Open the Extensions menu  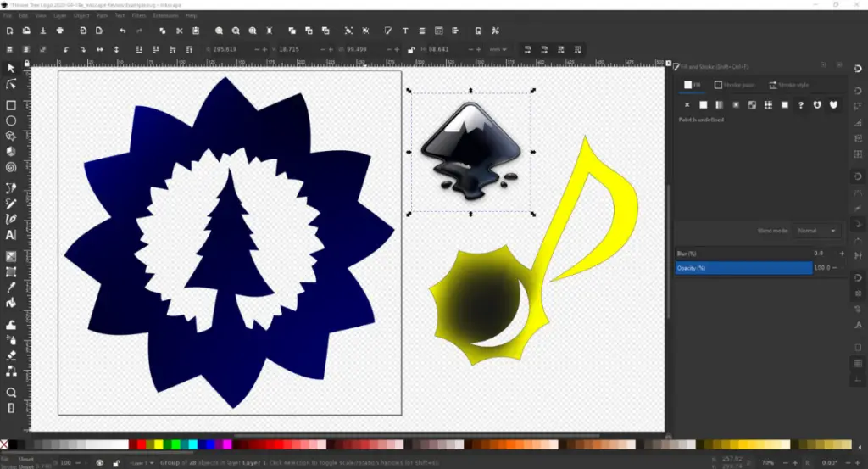pyautogui.click(x=165, y=15)
